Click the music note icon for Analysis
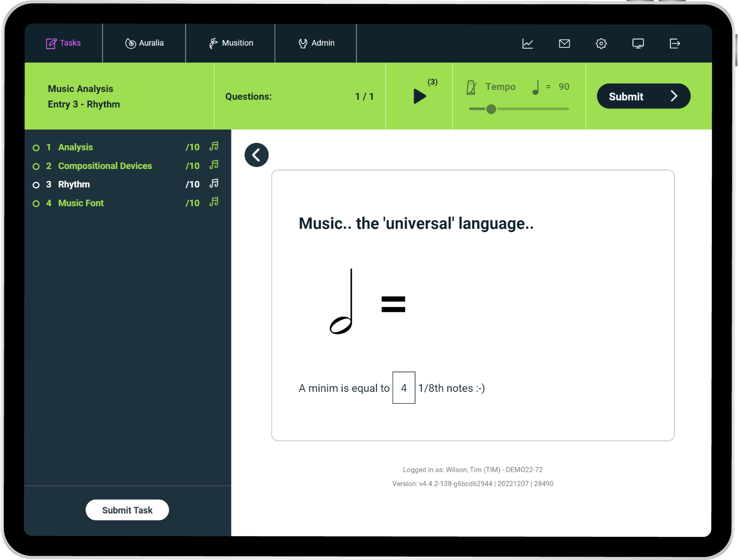The width and height of the screenshot is (738, 560). point(214,147)
